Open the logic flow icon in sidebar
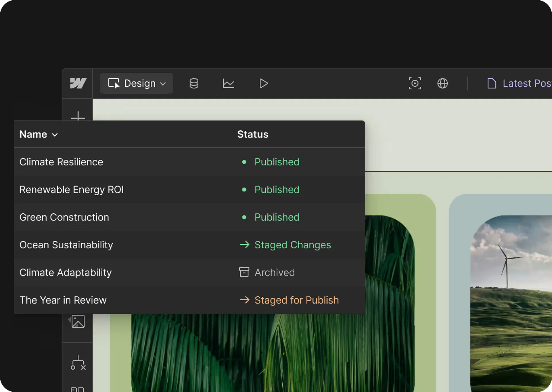The width and height of the screenshot is (552, 392). pos(78,362)
